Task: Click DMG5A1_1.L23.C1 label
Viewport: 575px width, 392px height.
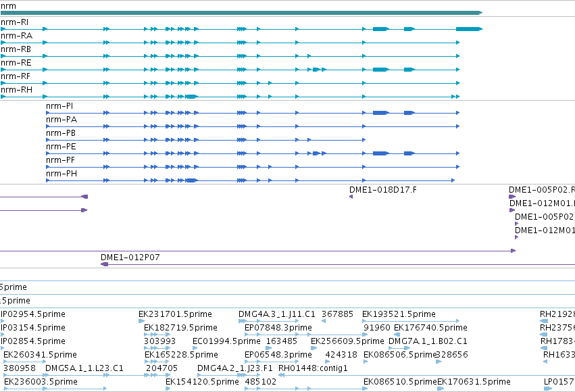Action: 84,368
